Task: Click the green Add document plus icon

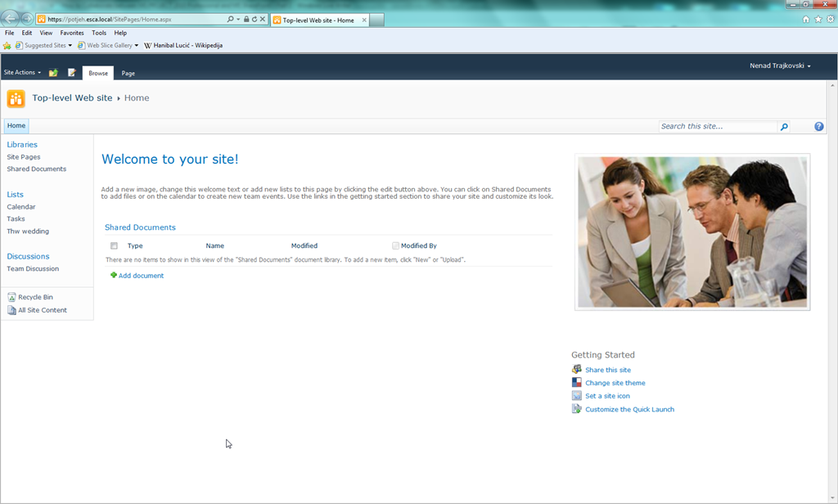Action: (x=114, y=276)
